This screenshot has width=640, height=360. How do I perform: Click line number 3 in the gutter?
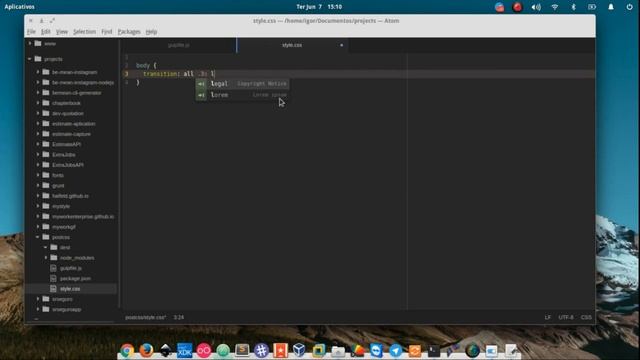click(127, 74)
